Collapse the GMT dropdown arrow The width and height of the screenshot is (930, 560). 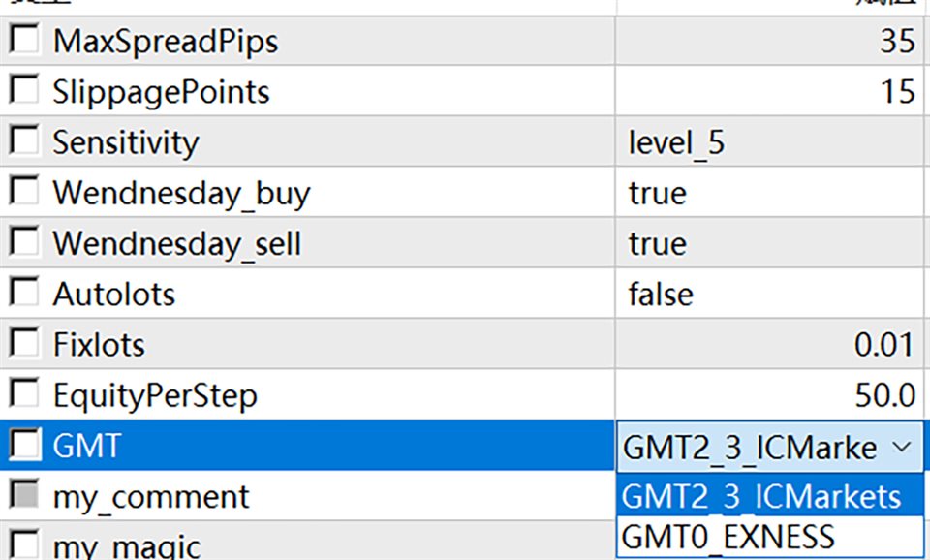(x=901, y=447)
